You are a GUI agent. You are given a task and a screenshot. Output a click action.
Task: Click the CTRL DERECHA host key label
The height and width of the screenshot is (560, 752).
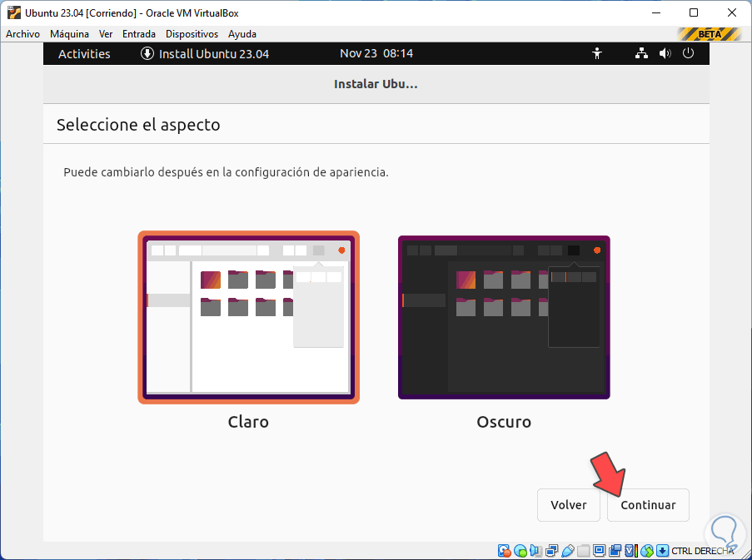(x=703, y=551)
